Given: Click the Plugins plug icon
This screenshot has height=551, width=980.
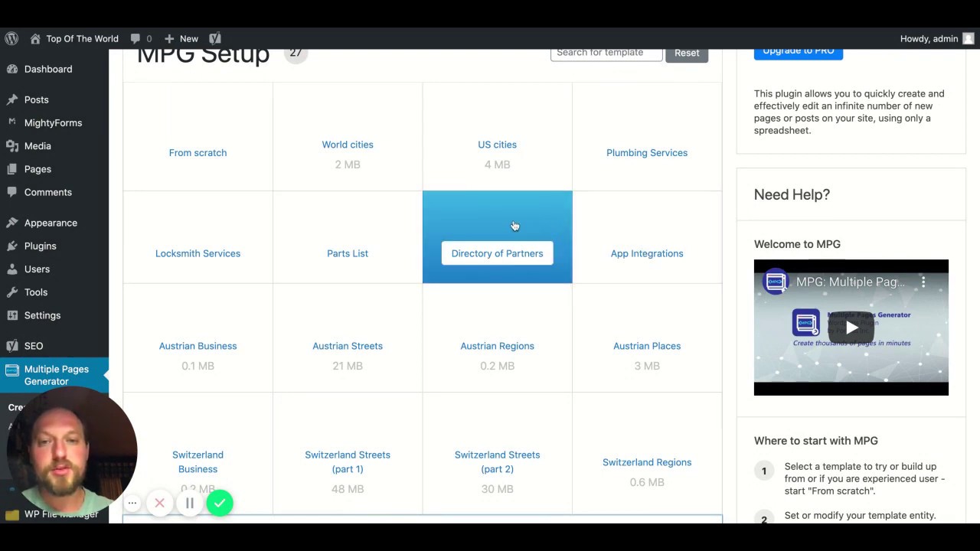Looking at the screenshot, I should click(x=12, y=246).
